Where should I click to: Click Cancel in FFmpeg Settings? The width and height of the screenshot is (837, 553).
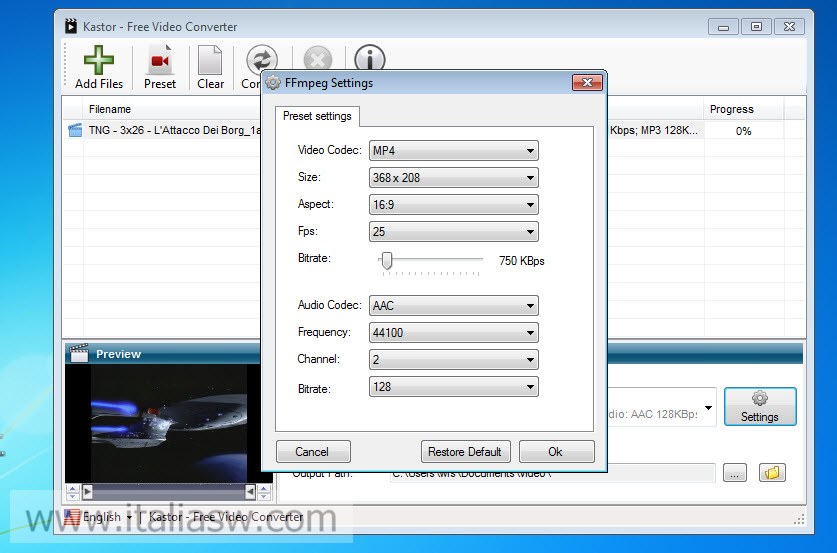click(313, 452)
